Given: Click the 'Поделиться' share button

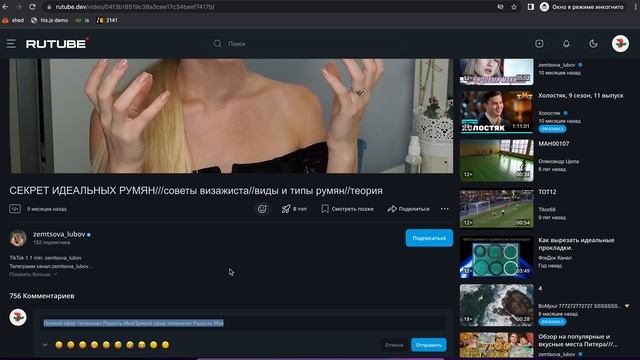Looking at the screenshot, I should point(409,209).
